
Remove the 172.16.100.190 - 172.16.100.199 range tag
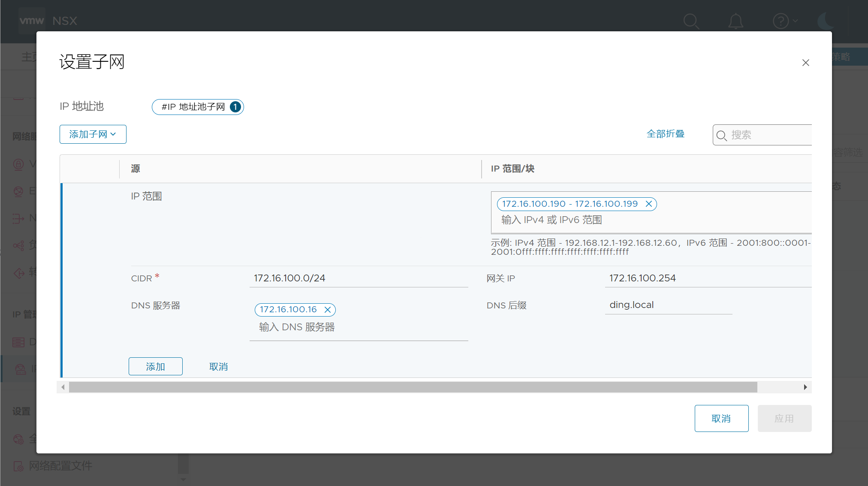click(x=649, y=204)
